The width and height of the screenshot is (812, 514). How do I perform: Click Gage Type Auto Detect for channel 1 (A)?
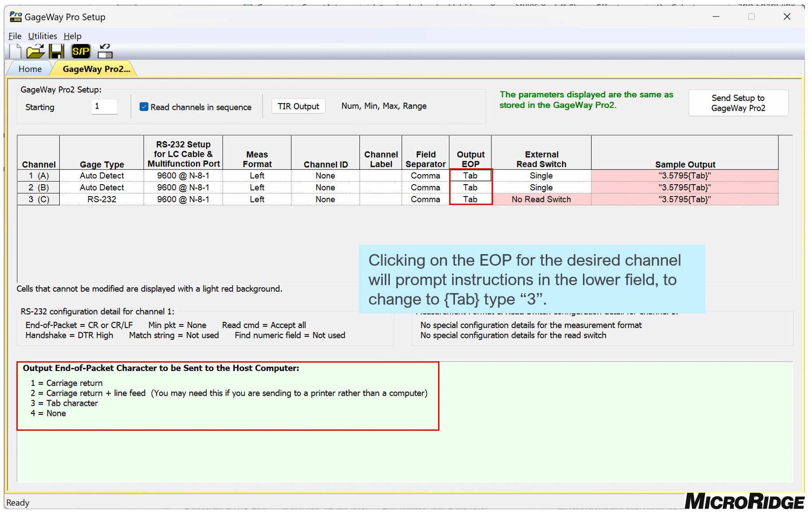coord(102,175)
